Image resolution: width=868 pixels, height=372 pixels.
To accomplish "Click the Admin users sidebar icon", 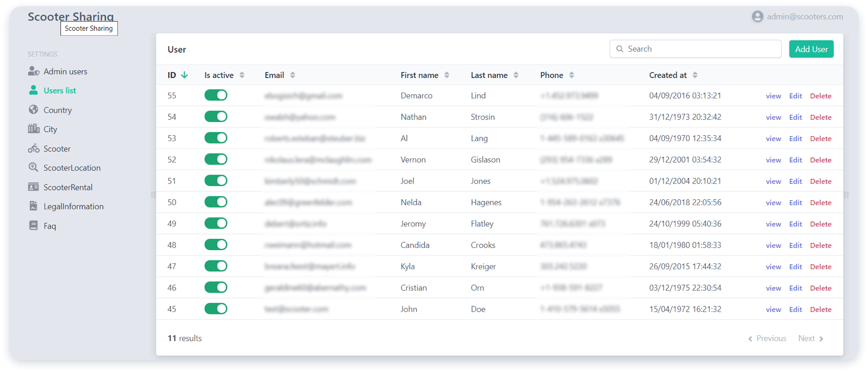I will 34,71.
